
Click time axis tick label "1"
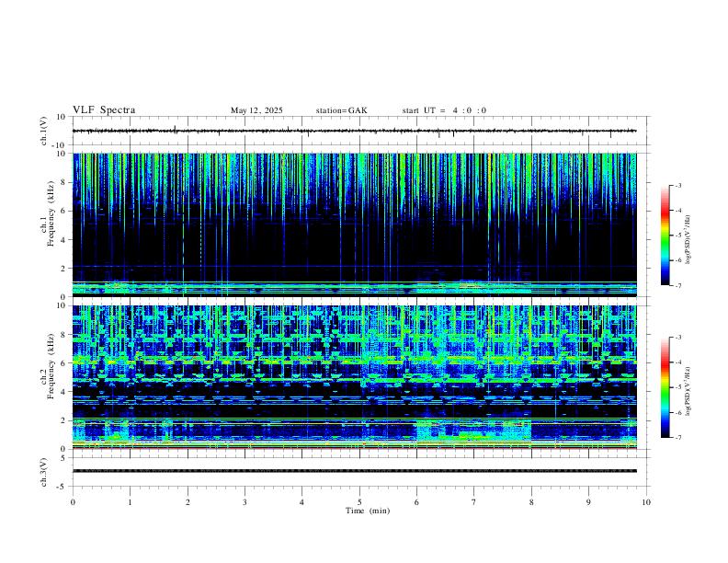(130, 502)
